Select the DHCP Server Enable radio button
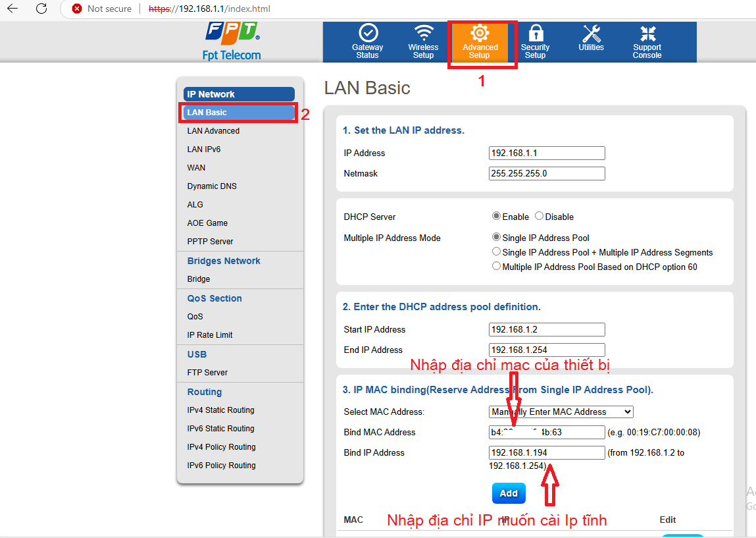The width and height of the screenshot is (756, 538). (496, 216)
